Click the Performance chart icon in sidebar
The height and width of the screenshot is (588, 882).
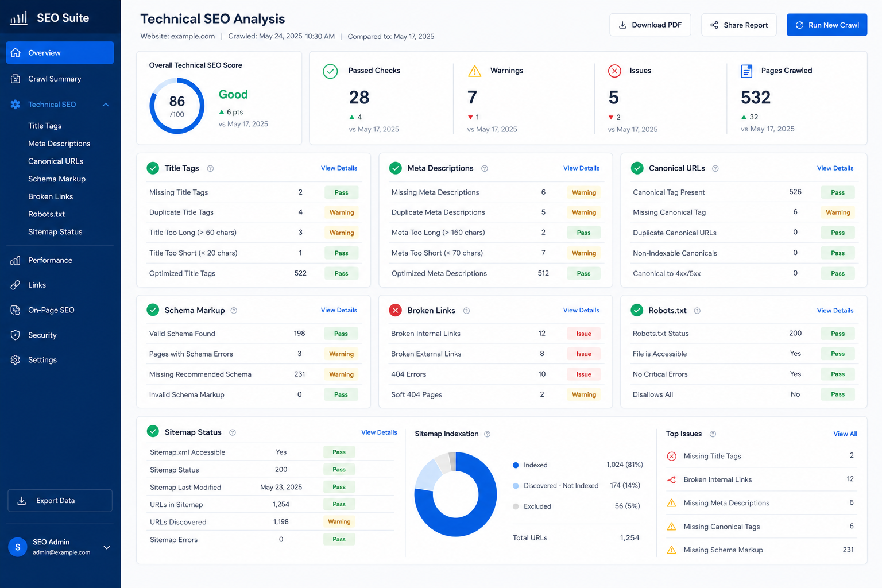click(16, 260)
